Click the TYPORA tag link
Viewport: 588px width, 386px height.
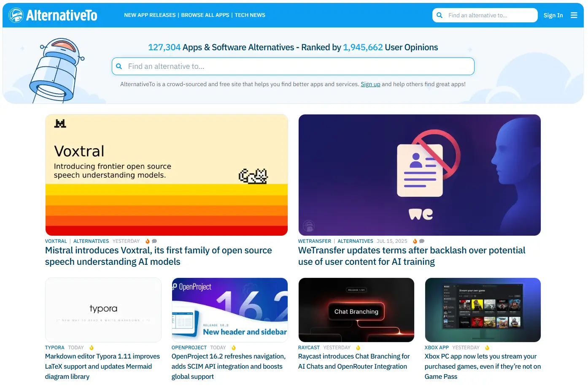55,348
